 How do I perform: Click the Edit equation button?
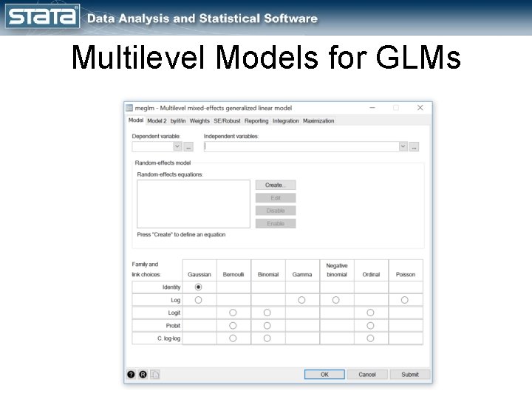276,198
